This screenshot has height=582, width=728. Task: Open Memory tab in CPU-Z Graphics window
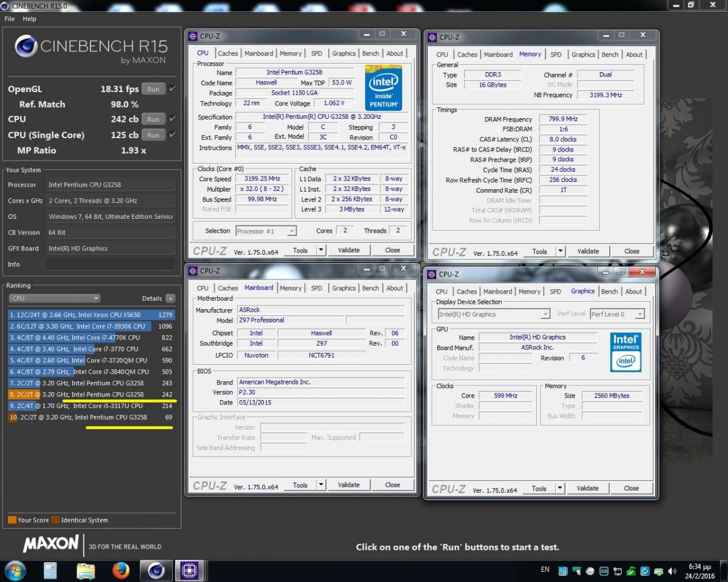click(529, 292)
